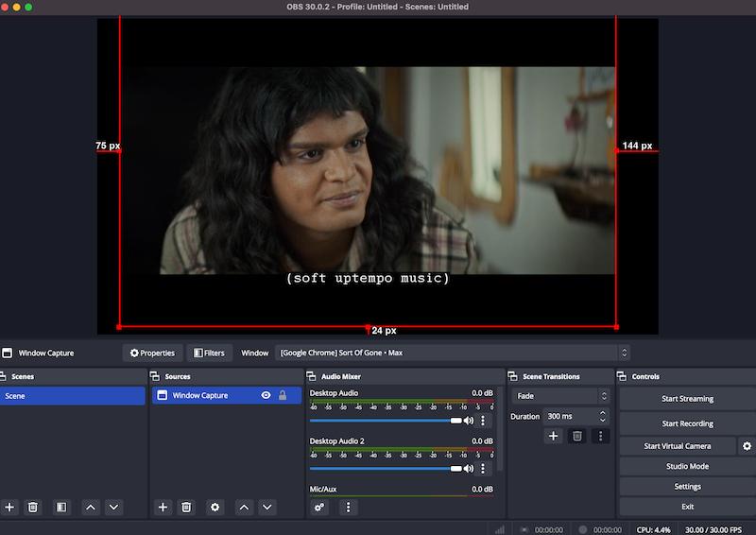Click Start Streaming
Screen dimensions: 756x535
click(x=688, y=399)
